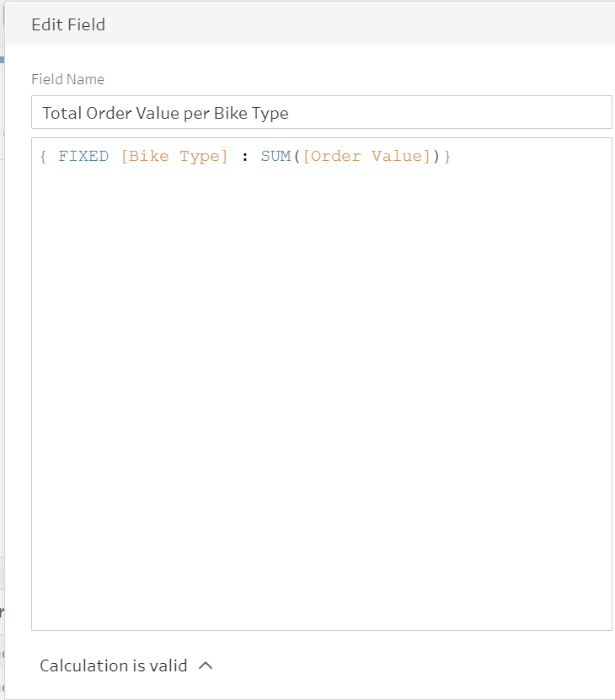Viewport: 615px width, 700px height.
Task: Click the word "Value" inside the formula
Action: (399, 157)
